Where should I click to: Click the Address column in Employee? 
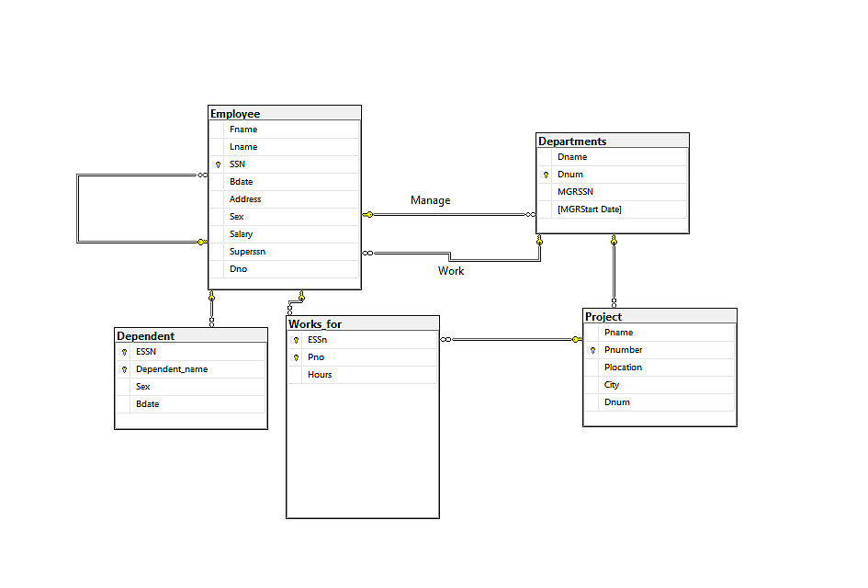coord(285,199)
